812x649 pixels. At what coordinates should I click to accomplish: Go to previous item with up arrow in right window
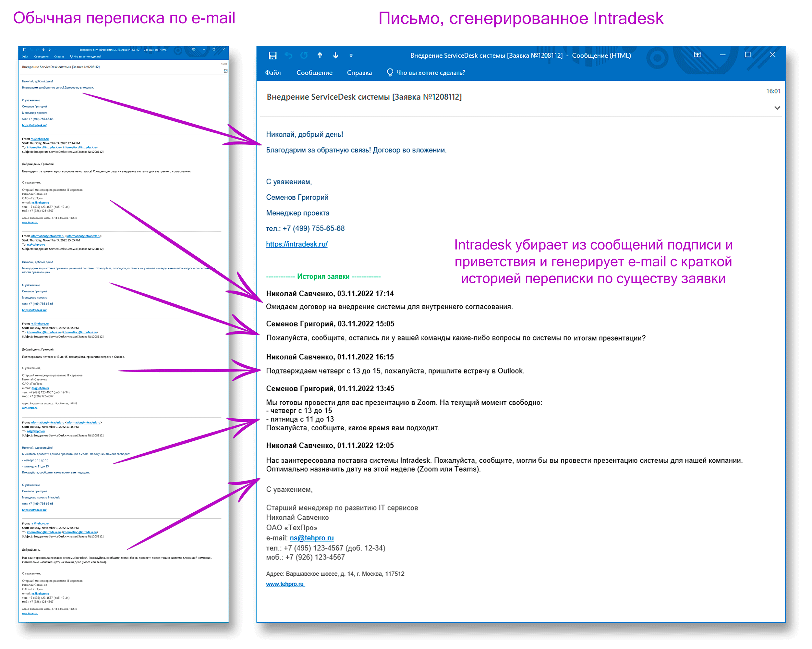point(320,55)
